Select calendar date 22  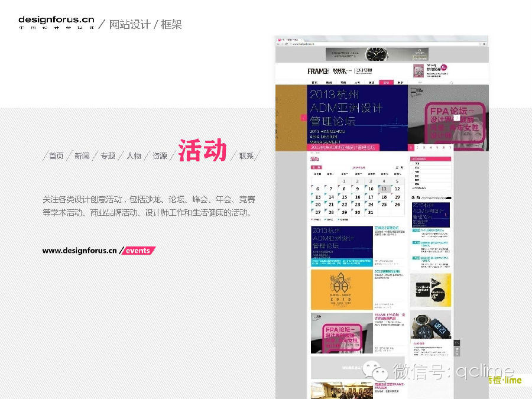344,205
